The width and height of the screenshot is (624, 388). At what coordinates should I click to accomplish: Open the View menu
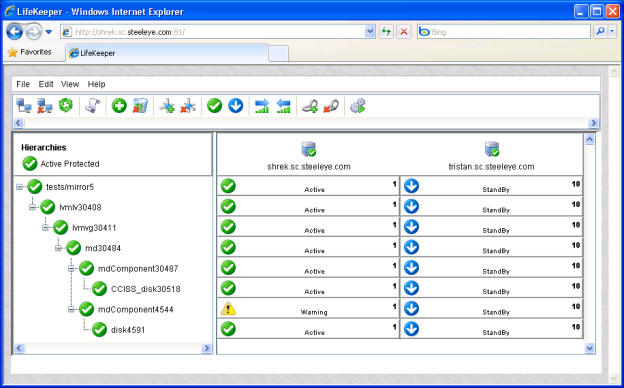70,84
